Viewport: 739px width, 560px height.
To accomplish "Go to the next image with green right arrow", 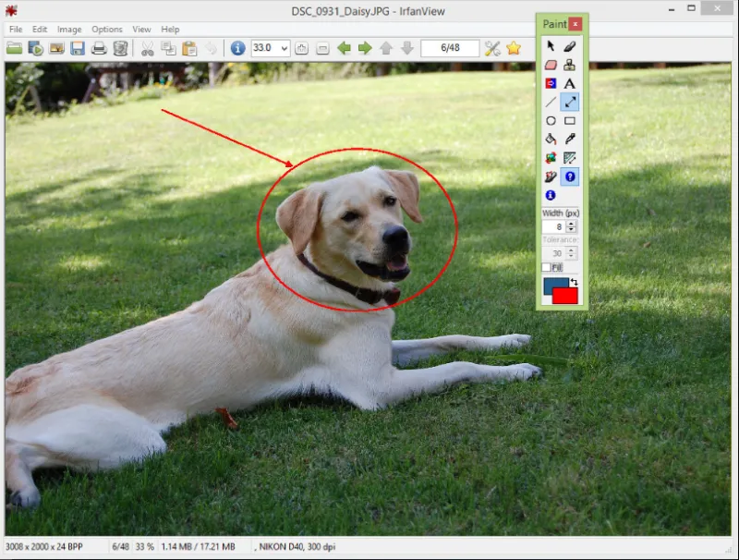I will (x=364, y=48).
